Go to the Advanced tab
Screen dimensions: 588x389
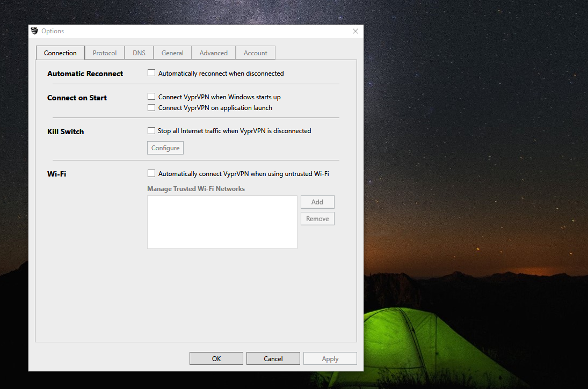[214, 53]
